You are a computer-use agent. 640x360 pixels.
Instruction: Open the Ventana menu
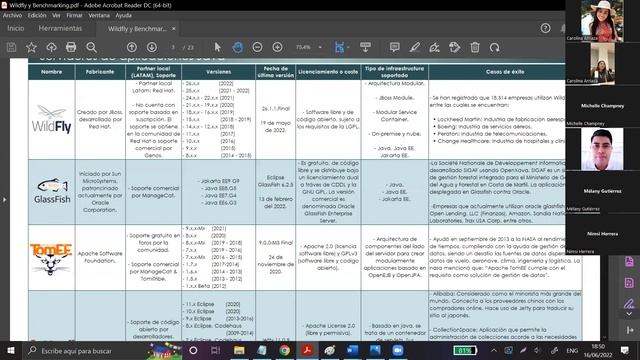tap(99, 16)
